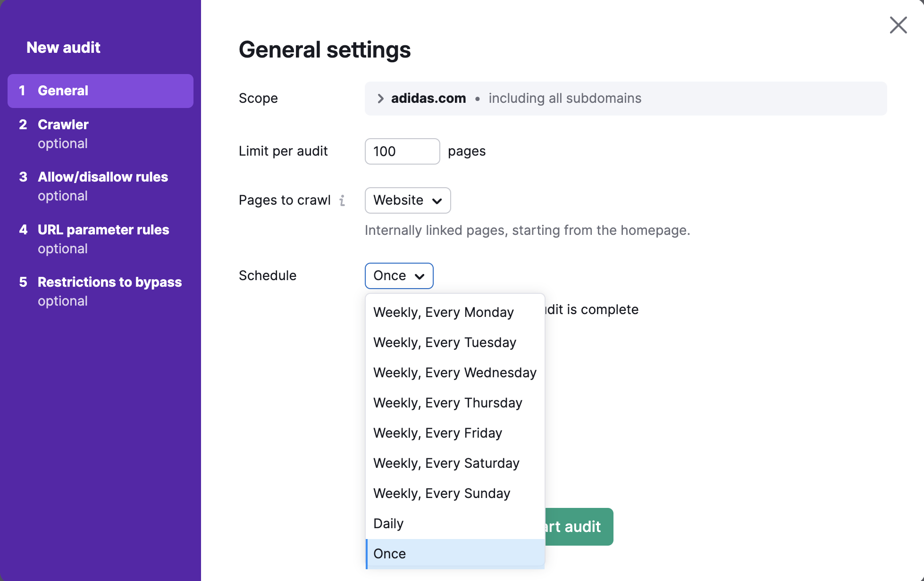Switch to the Crawler step
Image resolution: width=924 pixels, height=581 pixels.
62,124
